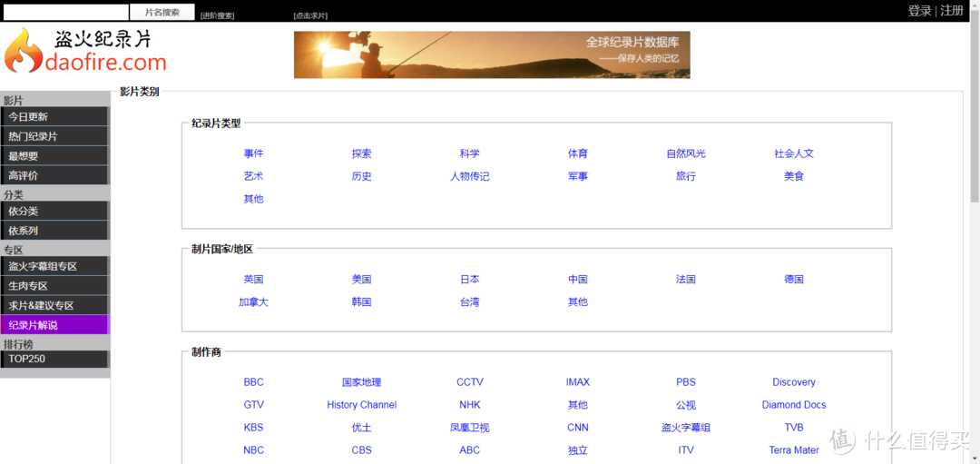Open 今日更新 in the sidebar
Viewport: 980px width, 464px height.
(x=55, y=117)
